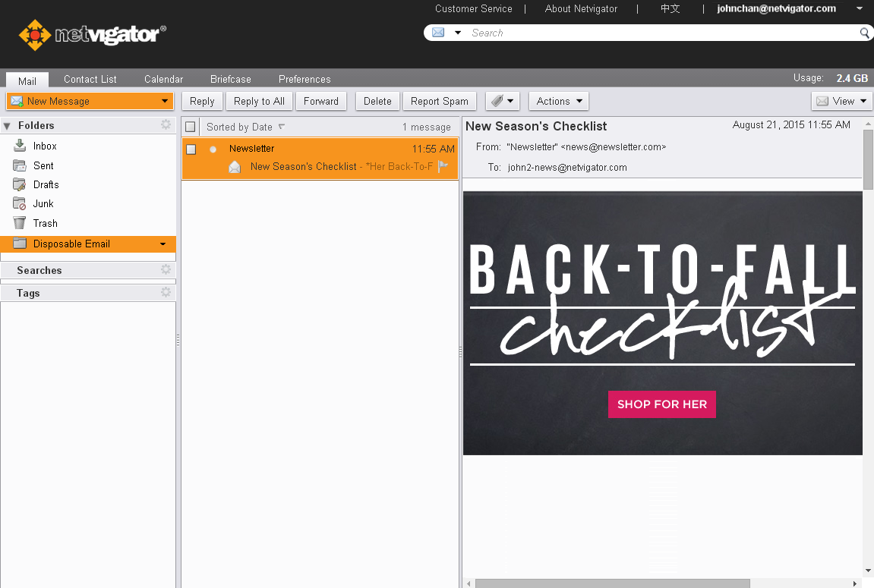
Task: Toggle the unread dot on Newsletter message
Action: pos(213,149)
